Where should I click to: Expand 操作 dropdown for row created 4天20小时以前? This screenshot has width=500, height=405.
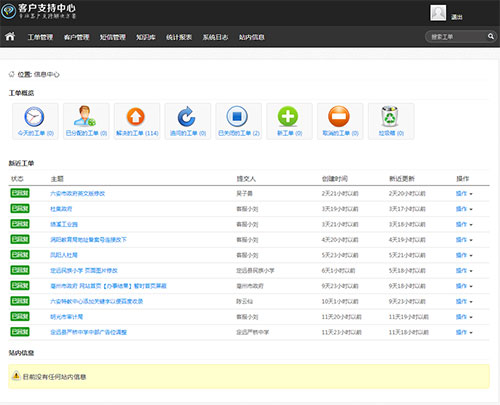464,240
